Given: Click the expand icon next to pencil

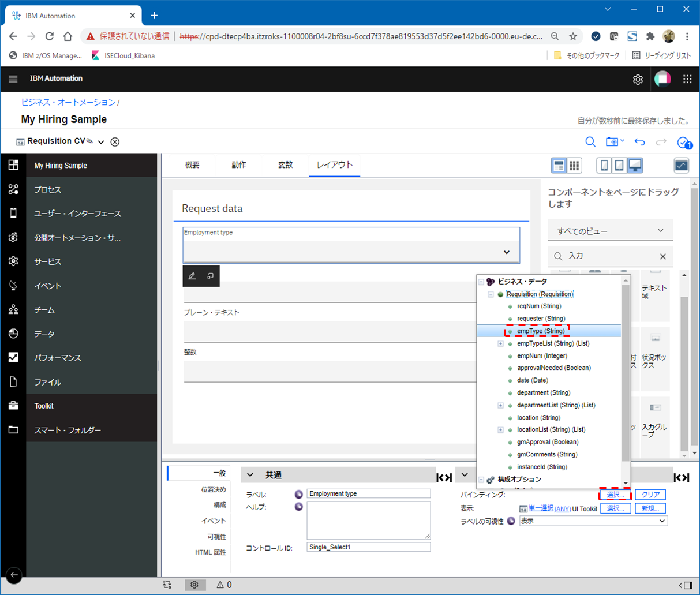Looking at the screenshot, I should [x=210, y=276].
